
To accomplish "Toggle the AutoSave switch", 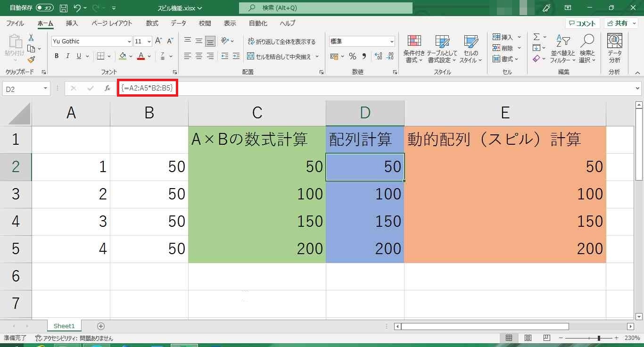I will [44, 8].
